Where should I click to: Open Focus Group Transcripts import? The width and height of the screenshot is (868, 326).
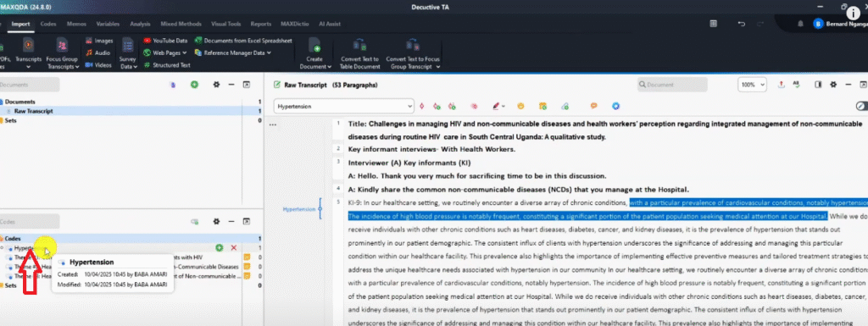[63, 53]
